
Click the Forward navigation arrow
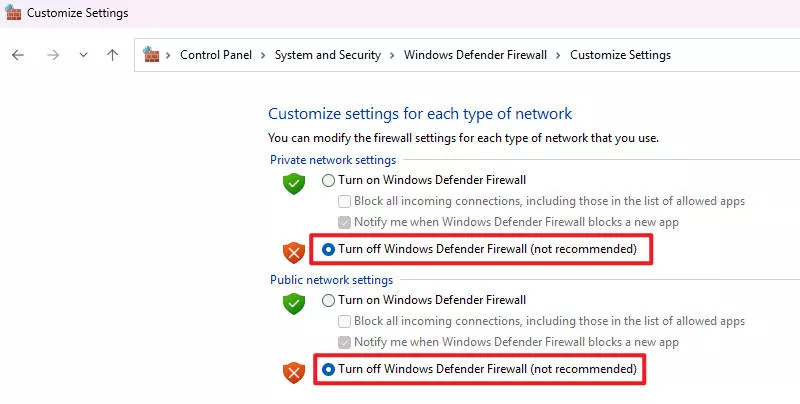point(52,55)
